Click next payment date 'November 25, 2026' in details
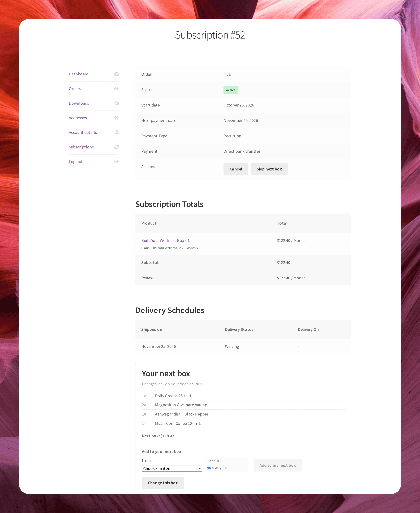The width and height of the screenshot is (420, 513). click(241, 121)
